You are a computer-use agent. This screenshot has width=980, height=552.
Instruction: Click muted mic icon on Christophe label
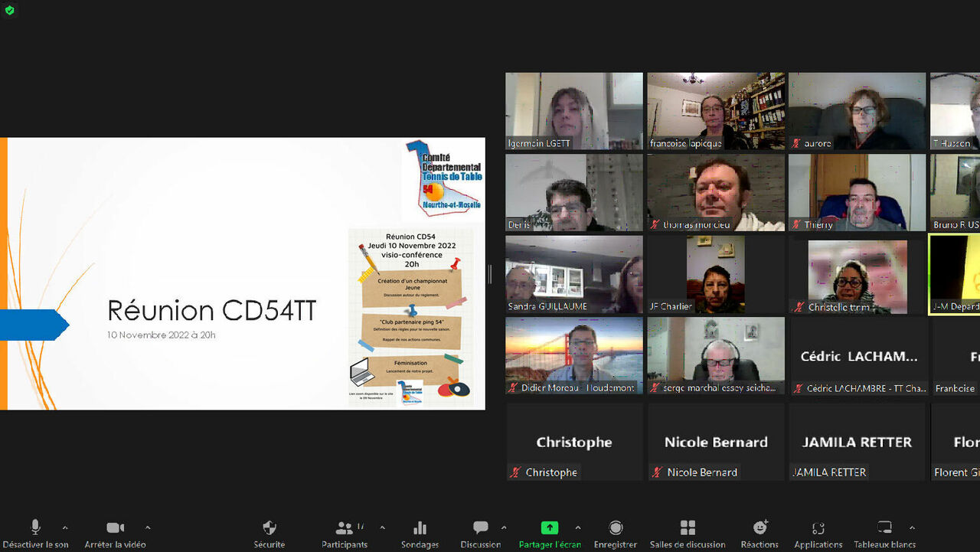coord(516,472)
